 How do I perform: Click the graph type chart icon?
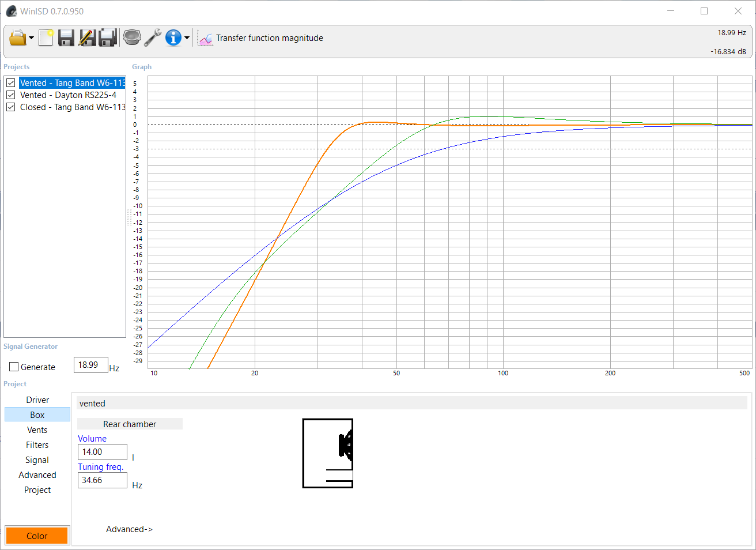(x=205, y=39)
